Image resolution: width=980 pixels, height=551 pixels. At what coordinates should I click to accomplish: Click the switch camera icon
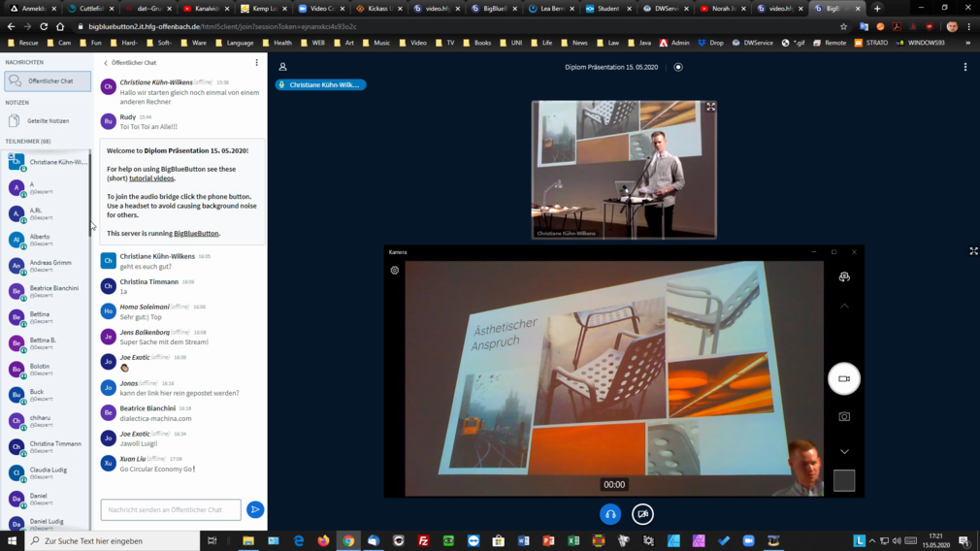click(844, 277)
